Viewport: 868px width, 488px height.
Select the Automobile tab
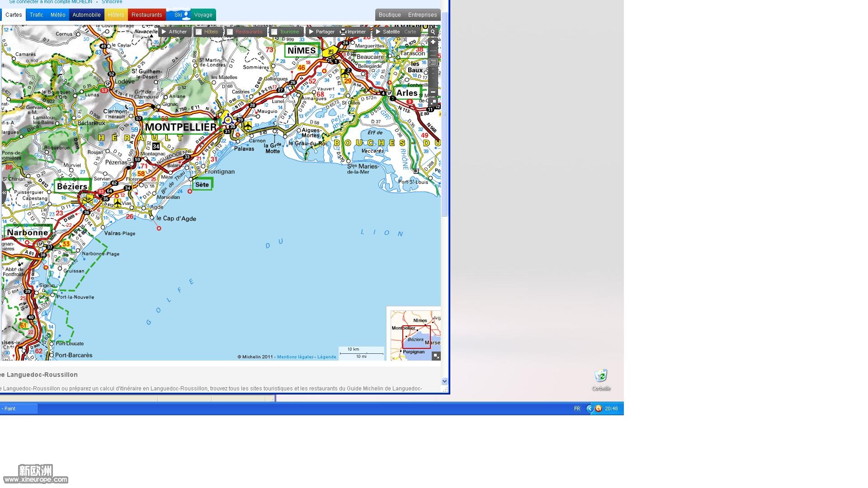click(86, 15)
